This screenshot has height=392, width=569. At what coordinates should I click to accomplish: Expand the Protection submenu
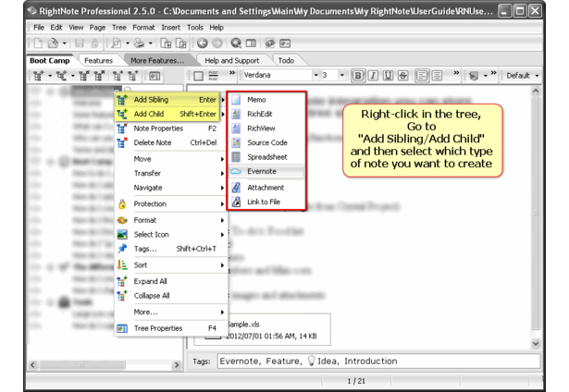[170, 203]
